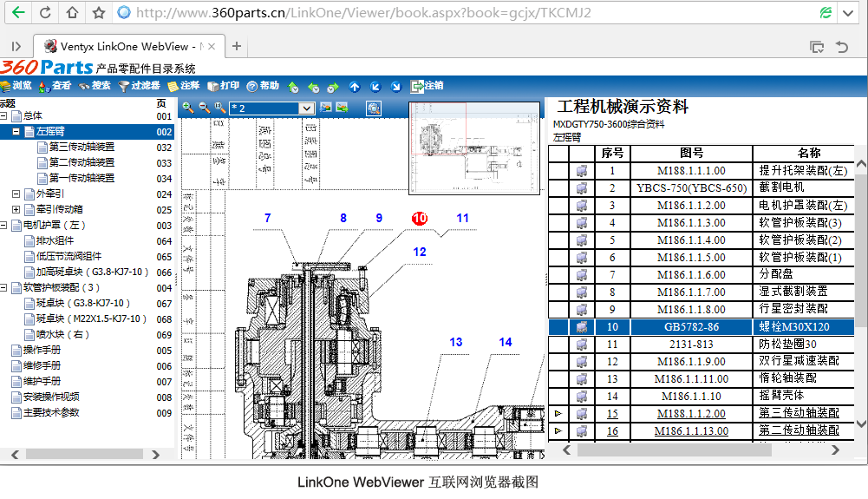This screenshot has height=499, width=868.
Task: Open link M188.1.1.2.00
Action: (691, 414)
